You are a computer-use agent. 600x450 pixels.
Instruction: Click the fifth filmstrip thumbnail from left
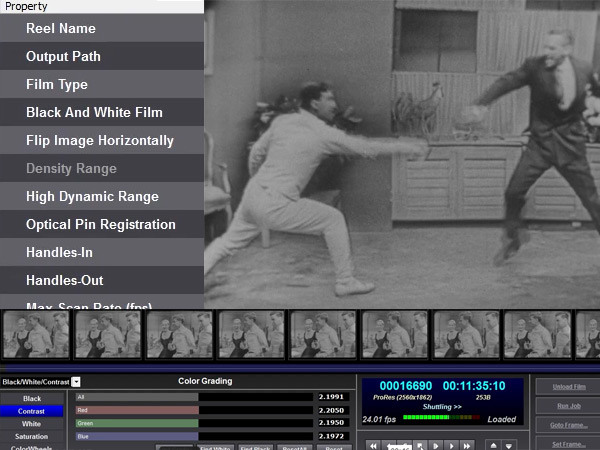[x=323, y=334]
